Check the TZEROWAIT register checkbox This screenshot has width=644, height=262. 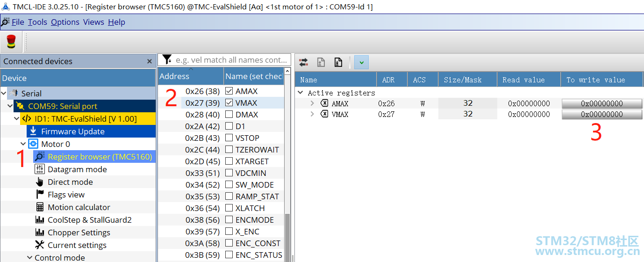pyautogui.click(x=229, y=149)
